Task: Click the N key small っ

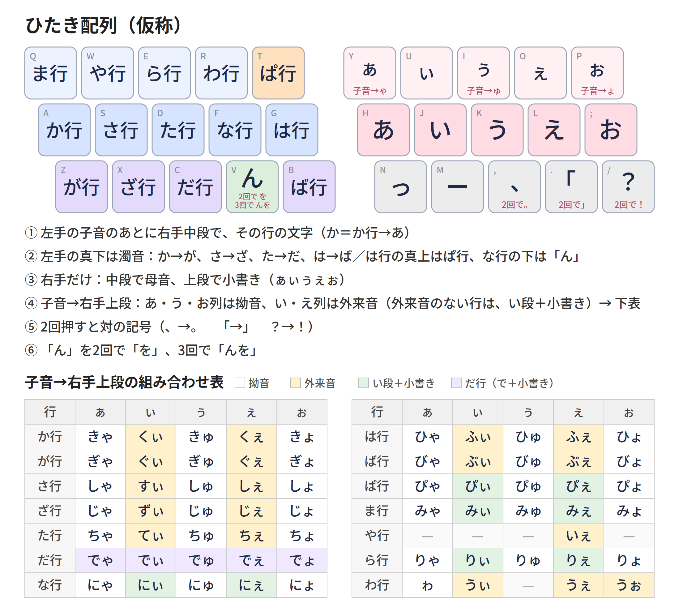Action: (401, 187)
